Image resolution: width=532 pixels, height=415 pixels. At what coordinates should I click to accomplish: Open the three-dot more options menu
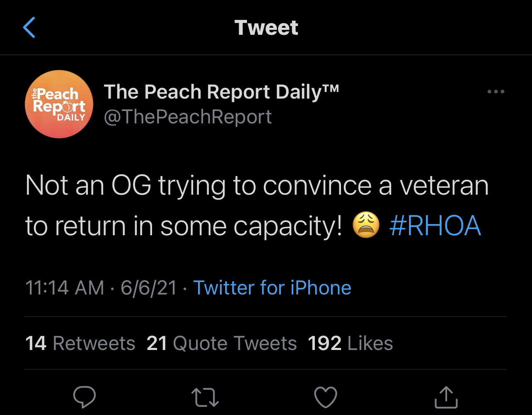[496, 92]
